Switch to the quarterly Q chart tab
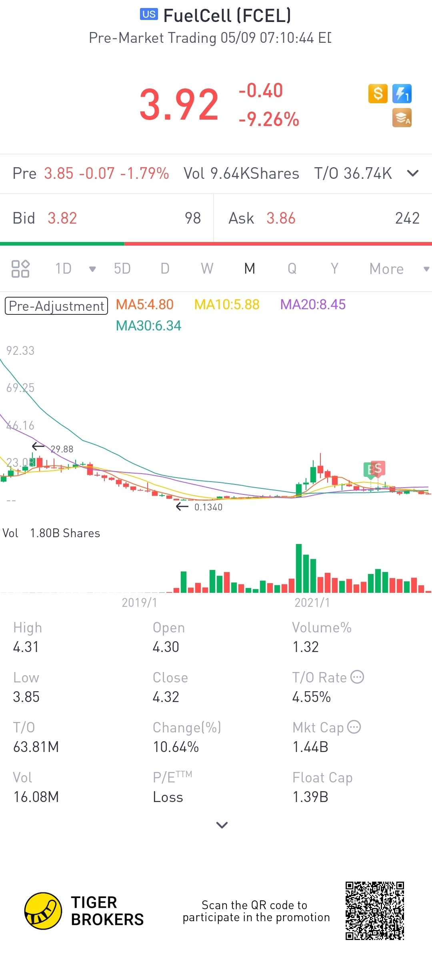The width and height of the screenshot is (432, 980). (x=292, y=269)
